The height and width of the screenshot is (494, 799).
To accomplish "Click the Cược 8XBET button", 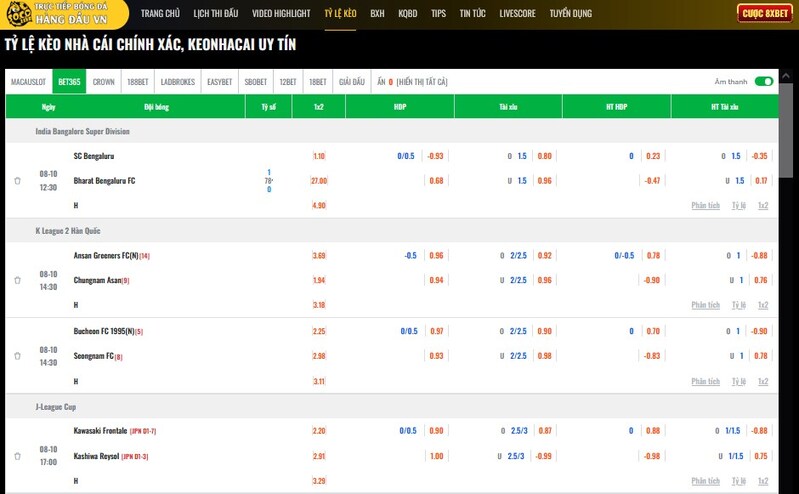I will click(765, 14).
